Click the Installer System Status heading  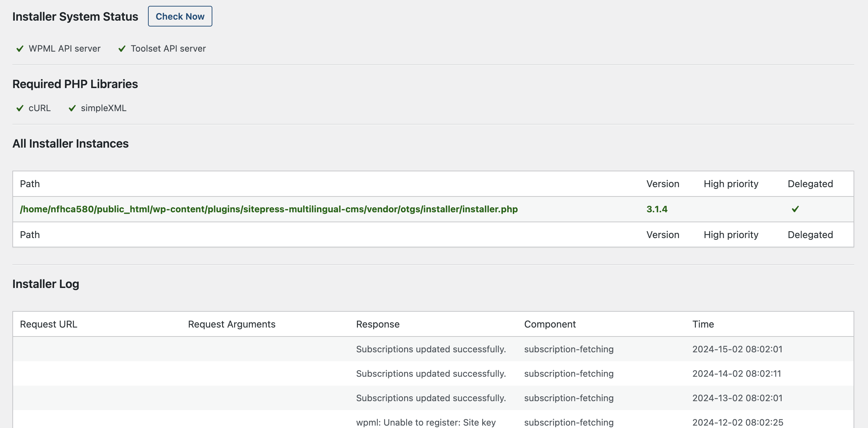pos(75,17)
